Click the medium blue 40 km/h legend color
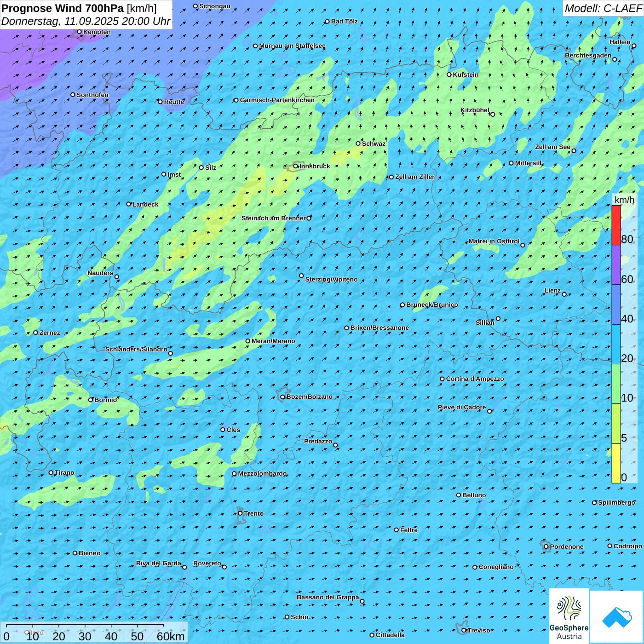The image size is (644, 644). 616,305
